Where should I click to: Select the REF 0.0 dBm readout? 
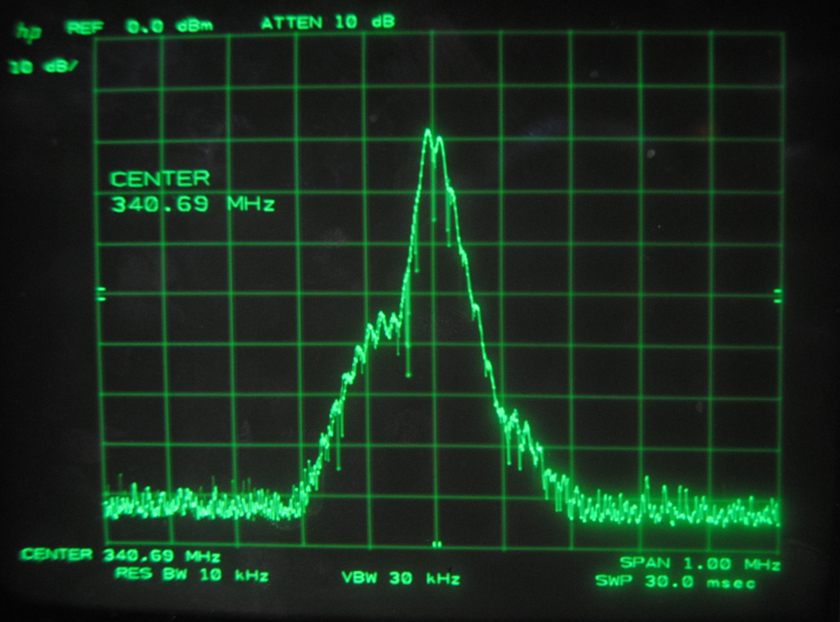point(140,26)
